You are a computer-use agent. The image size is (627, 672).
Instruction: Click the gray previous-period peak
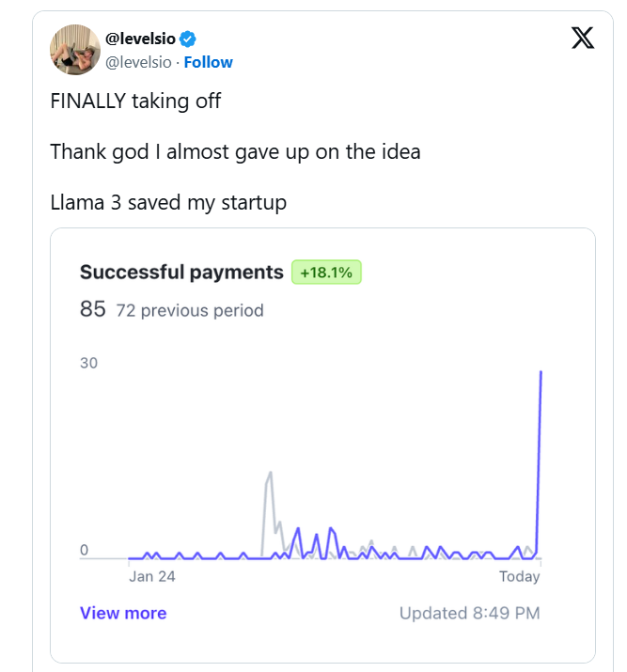(270, 474)
